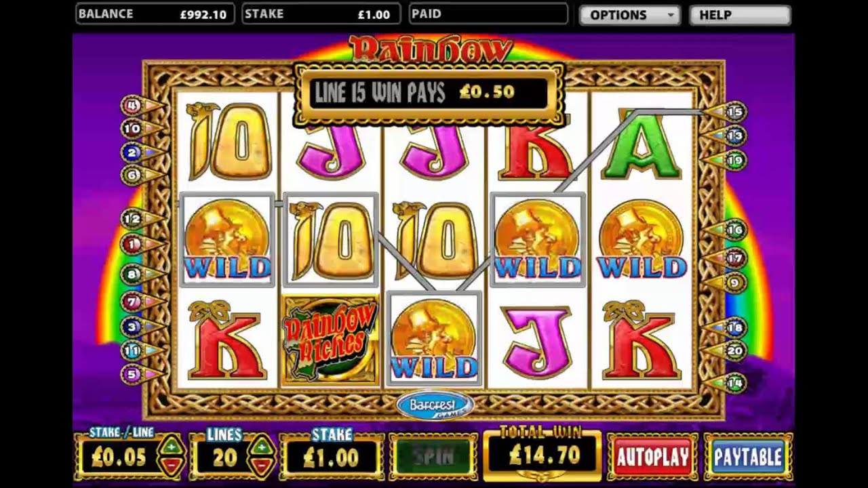Start Autoplay mode
The image size is (868, 488).
click(x=652, y=456)
